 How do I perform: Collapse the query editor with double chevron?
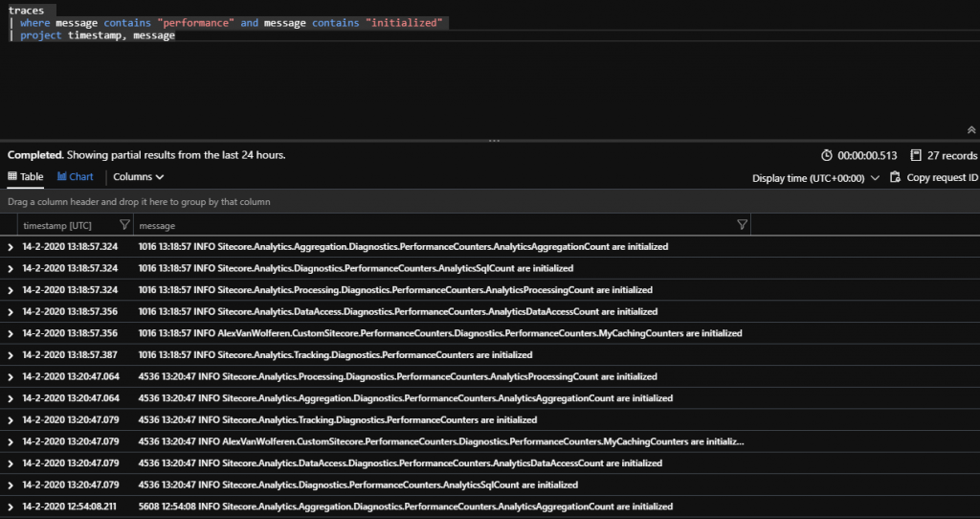tap(970, 129)
